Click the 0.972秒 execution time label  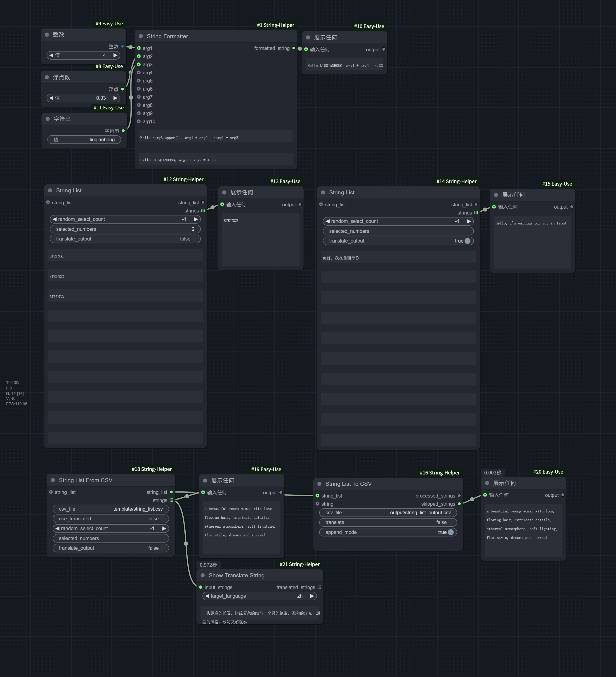coord(208,565)
